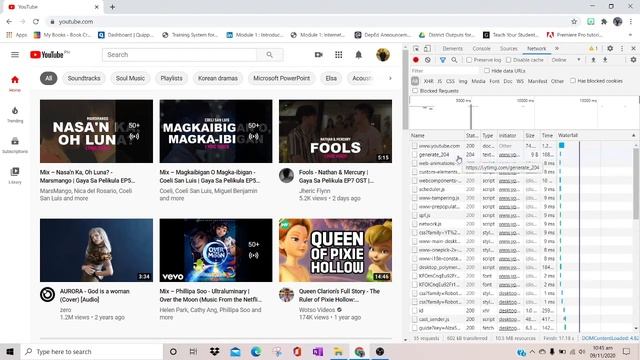Filter requests by XHR
Screen dimensions: 640x360
coord(429,81)
